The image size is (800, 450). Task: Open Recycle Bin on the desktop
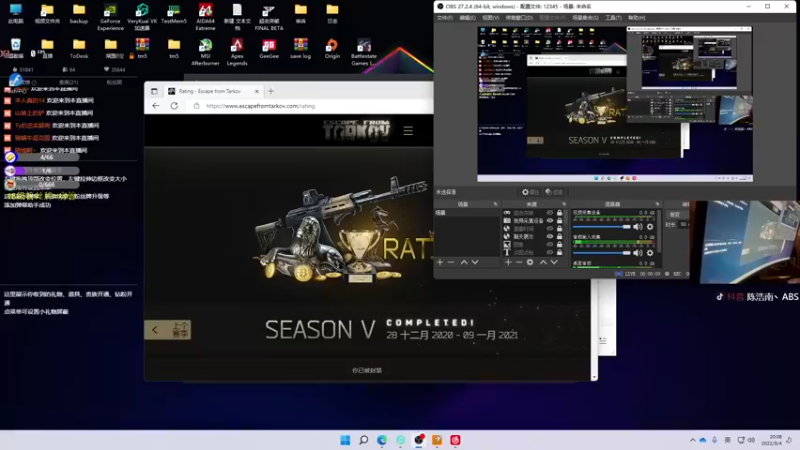coord(16,48)
